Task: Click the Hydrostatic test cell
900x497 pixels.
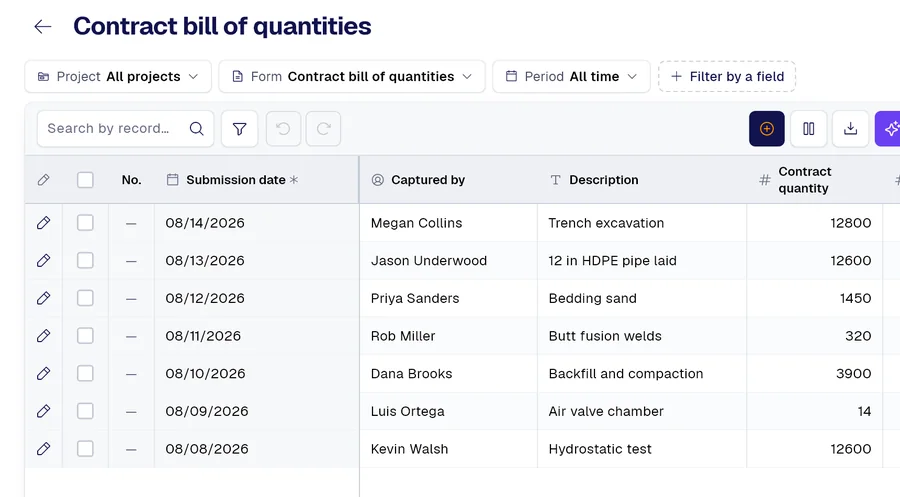Action: [x=642, y=449]
